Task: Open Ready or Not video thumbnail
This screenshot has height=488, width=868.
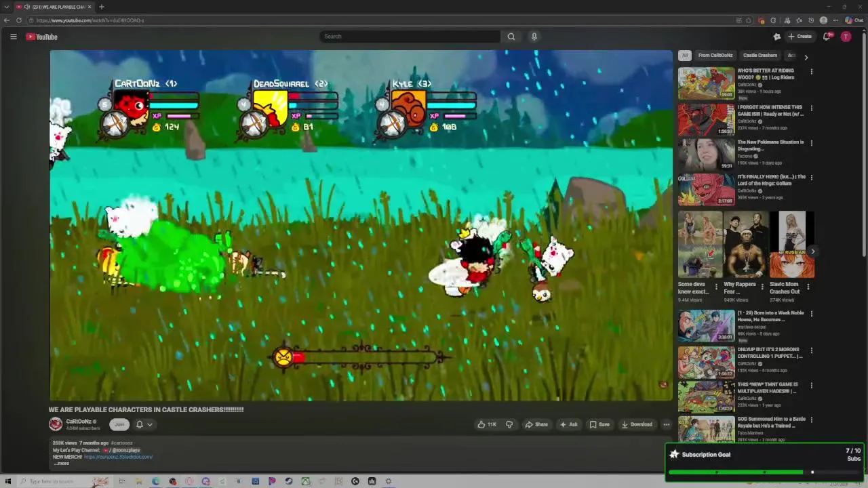Action: point(706,119)
